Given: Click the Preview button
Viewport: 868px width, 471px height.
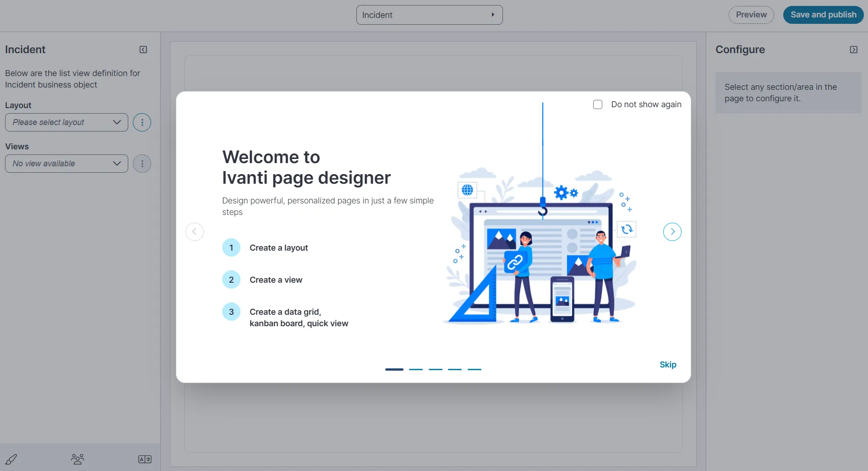Looking at the screenshot, I should [x=751, y=15].
